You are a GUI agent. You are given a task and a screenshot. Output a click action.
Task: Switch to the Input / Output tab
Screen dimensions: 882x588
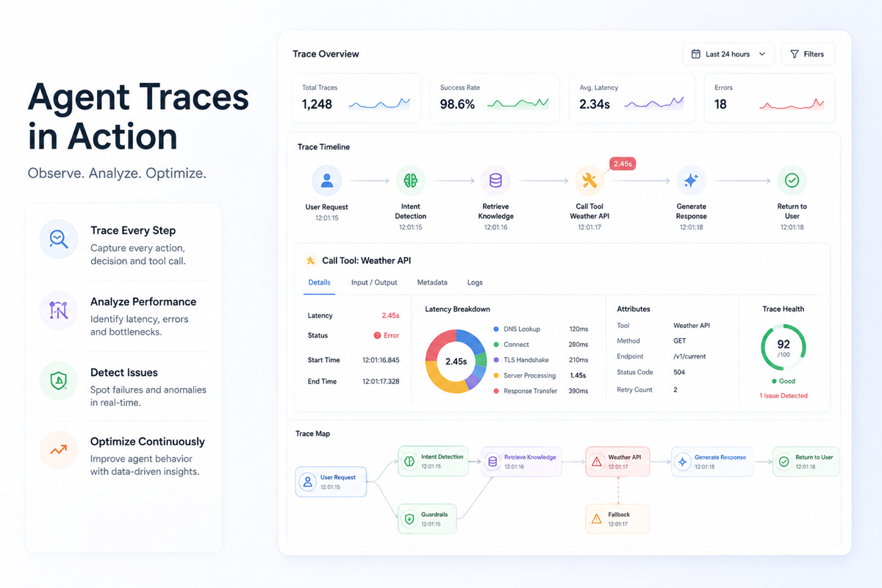pos(374,282)
